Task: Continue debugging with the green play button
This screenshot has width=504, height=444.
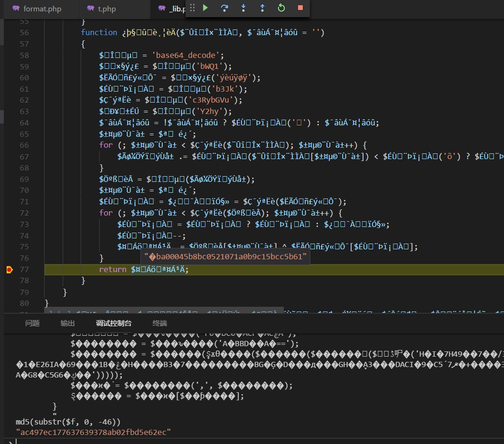Action: pos(205,8)
